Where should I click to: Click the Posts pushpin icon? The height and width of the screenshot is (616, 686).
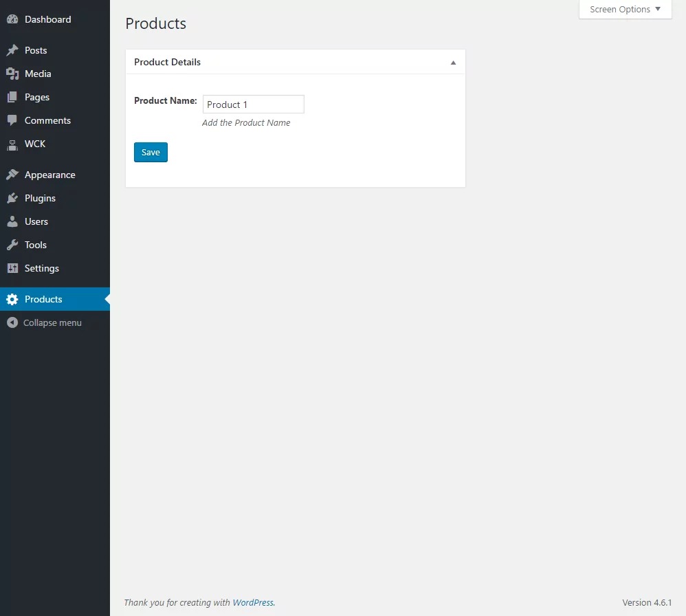12,50
